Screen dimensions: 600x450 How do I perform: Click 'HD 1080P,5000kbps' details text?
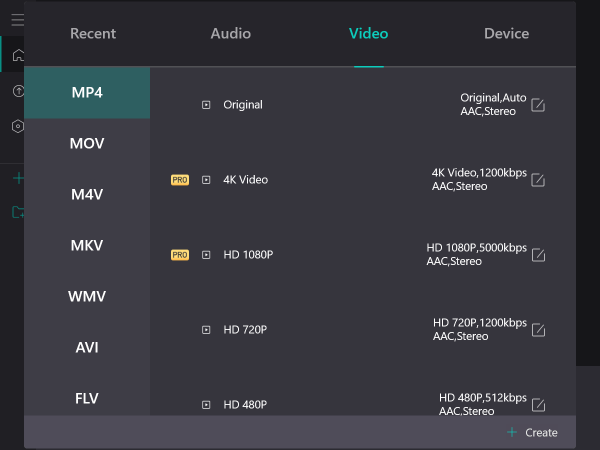pos(476,248)
